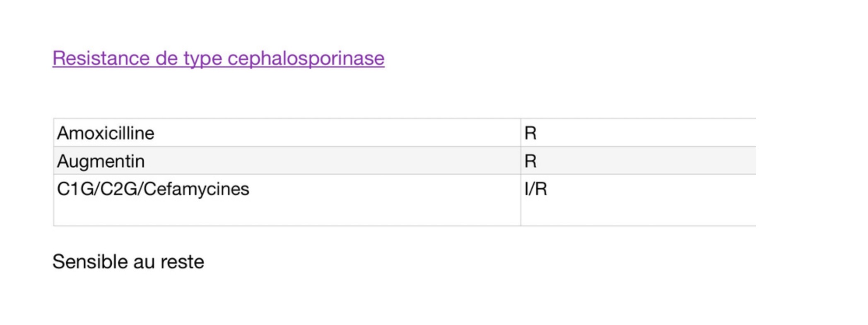Open the Resistance de type cephalosporinase link
The width and height of the screenshot is (868, 325).
[x=218, y=58]
